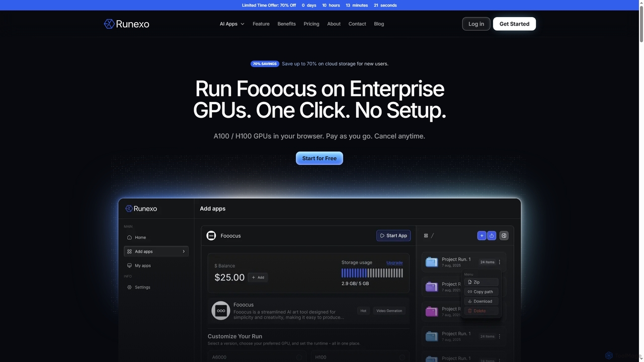Viewport: 644px width, 362px height.
Task: Click the $25.00 balance amount
Action: click(229, 277)
